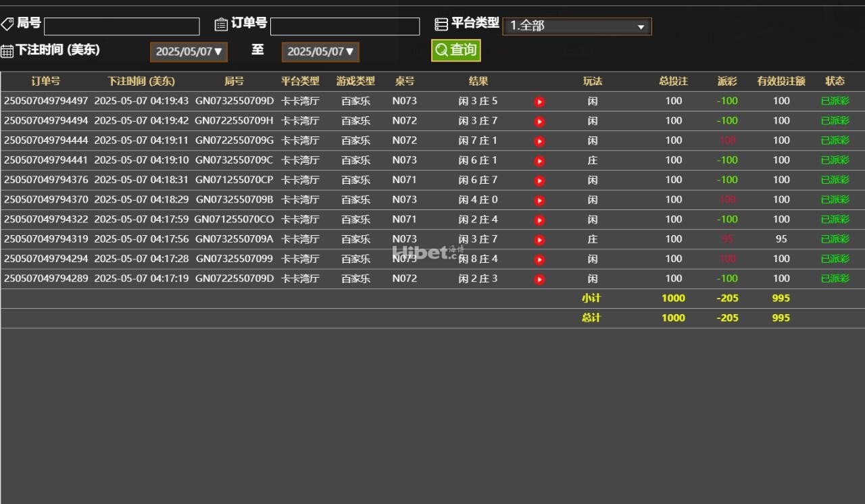Open the end date dropdown after 至

tap(320, 51)
